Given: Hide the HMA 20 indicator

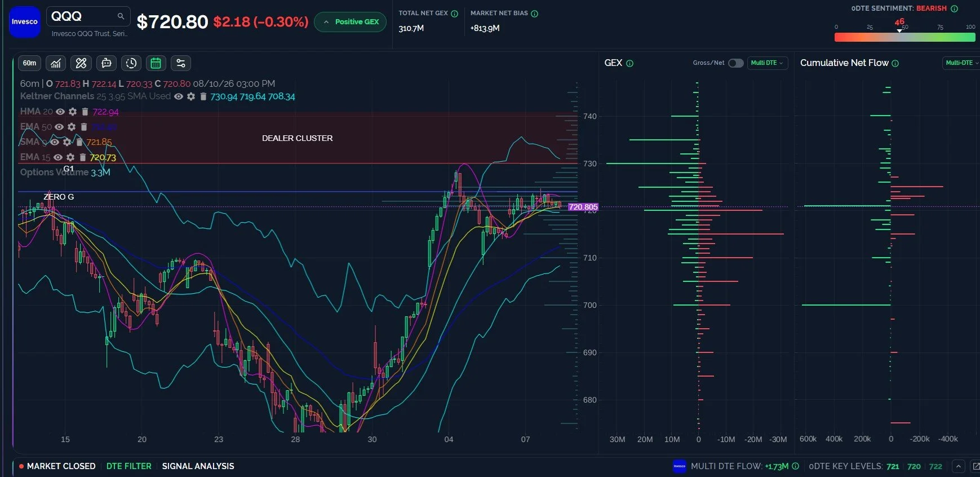Looking at the screenshot, I should (60, 112).
